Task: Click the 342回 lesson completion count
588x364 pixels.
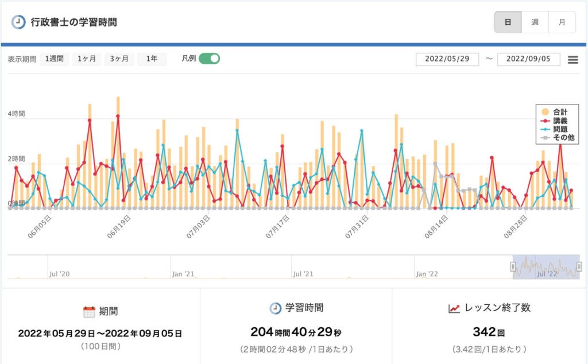Action: coord(489,332)
